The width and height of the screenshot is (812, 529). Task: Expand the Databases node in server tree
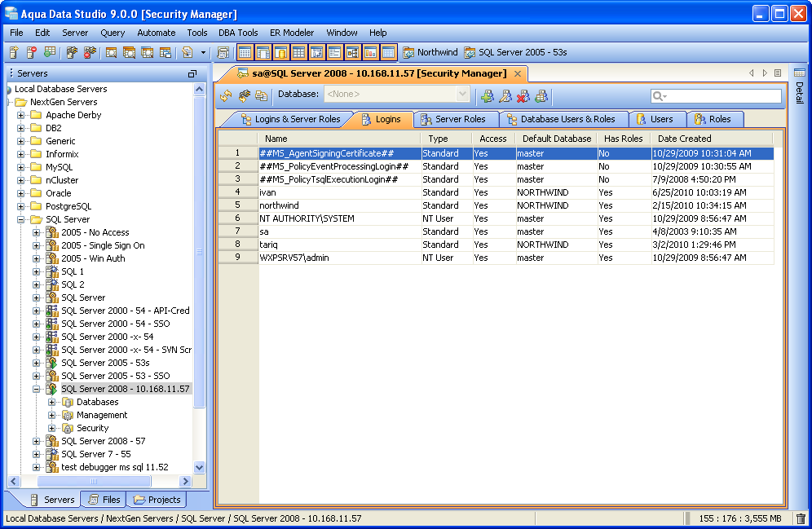click(52, 402)
